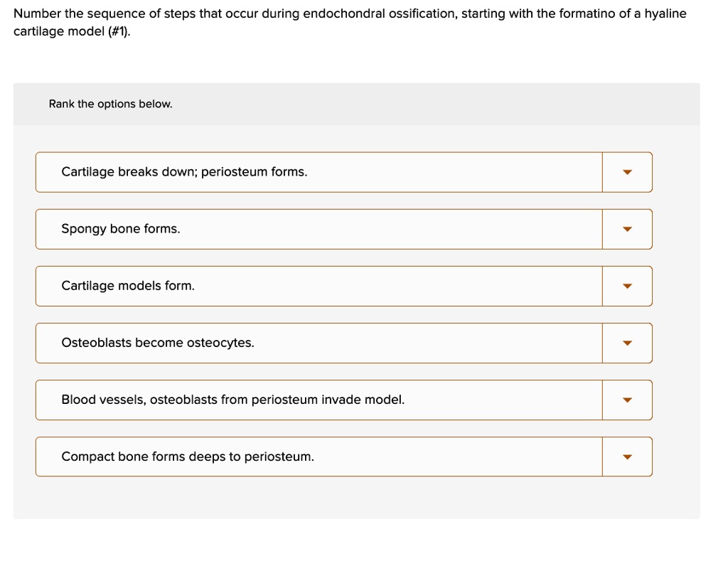Select the 'Osteoblasts become osteocytes' option box

[x=318, y=343]
